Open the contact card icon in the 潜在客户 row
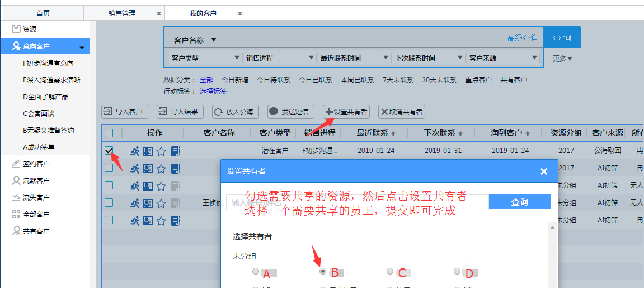The height and width of the screenshot is (288, 644). [148, 151]
